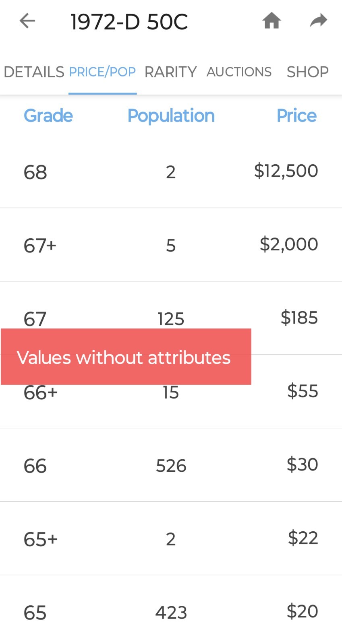Tap the Price column header
Viewport: 342px width, 644px height.
[x=296, y=116]
